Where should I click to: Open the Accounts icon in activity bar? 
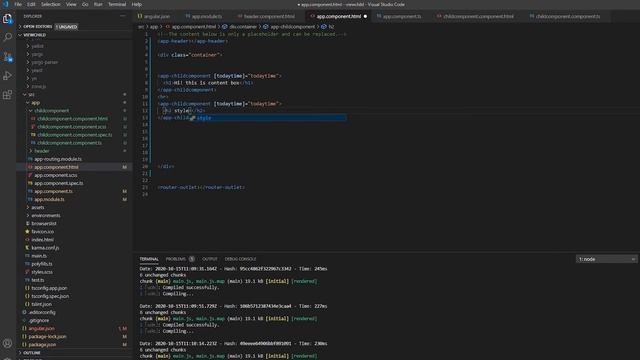coord(7,343)
